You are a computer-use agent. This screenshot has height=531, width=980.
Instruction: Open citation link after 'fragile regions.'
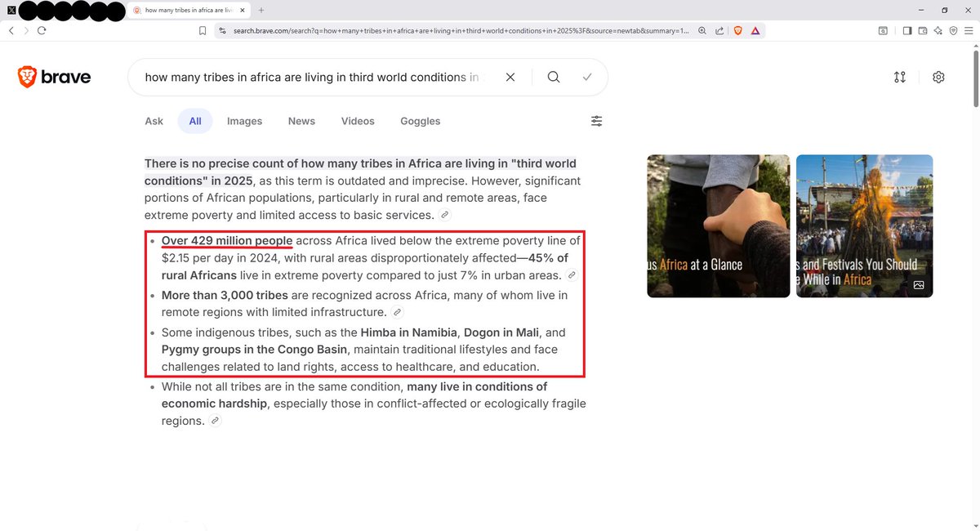[215, 421]
